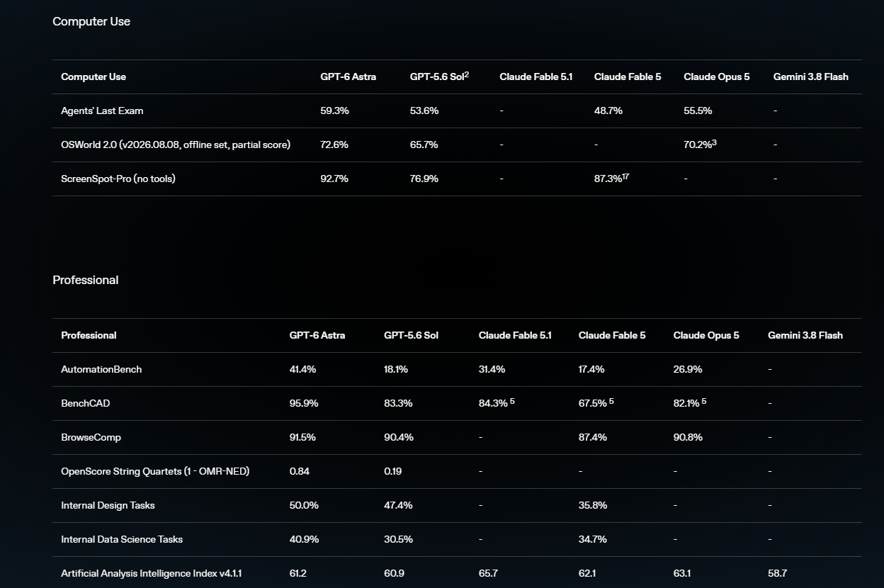Click footnote 17 on the 87.3% ScreenSpot-Pro score

pos(625,176)
